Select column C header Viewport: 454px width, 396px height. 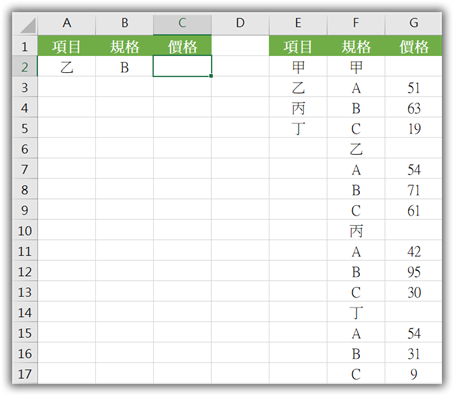[x=182, y=23]
